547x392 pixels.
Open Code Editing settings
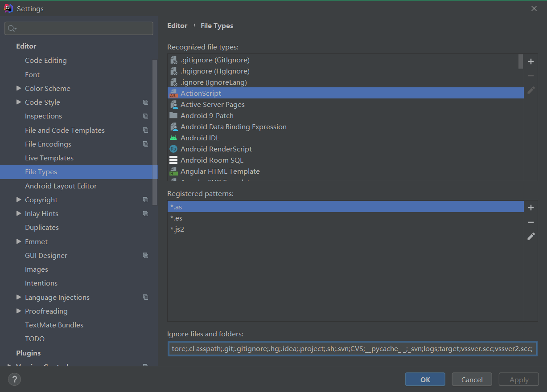pos(46,61)
